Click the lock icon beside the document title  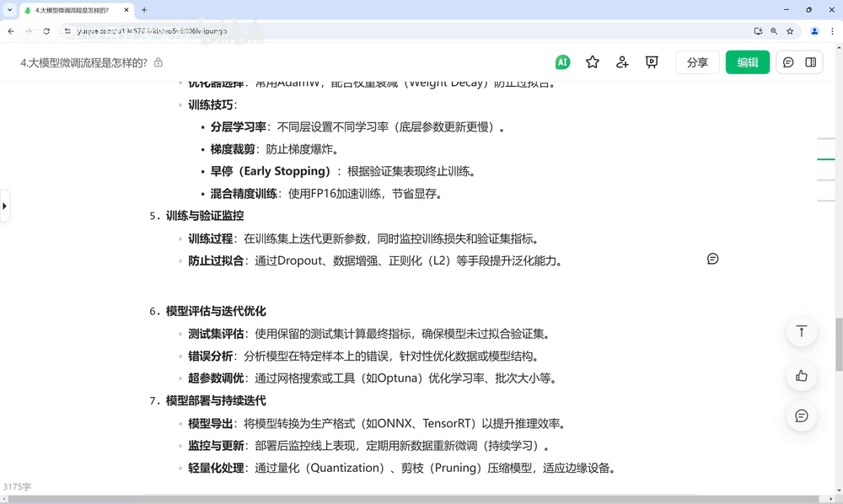(158, 62)
